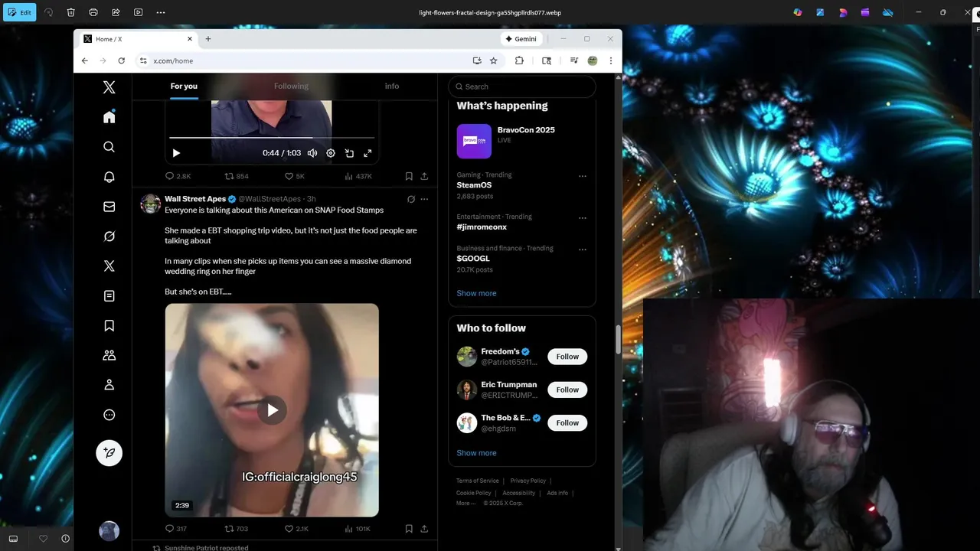Image resolution: width=980 pixels, height=551 pixels.
Task: Click the Gemini button in Chrome
Action: pos(521,39)
